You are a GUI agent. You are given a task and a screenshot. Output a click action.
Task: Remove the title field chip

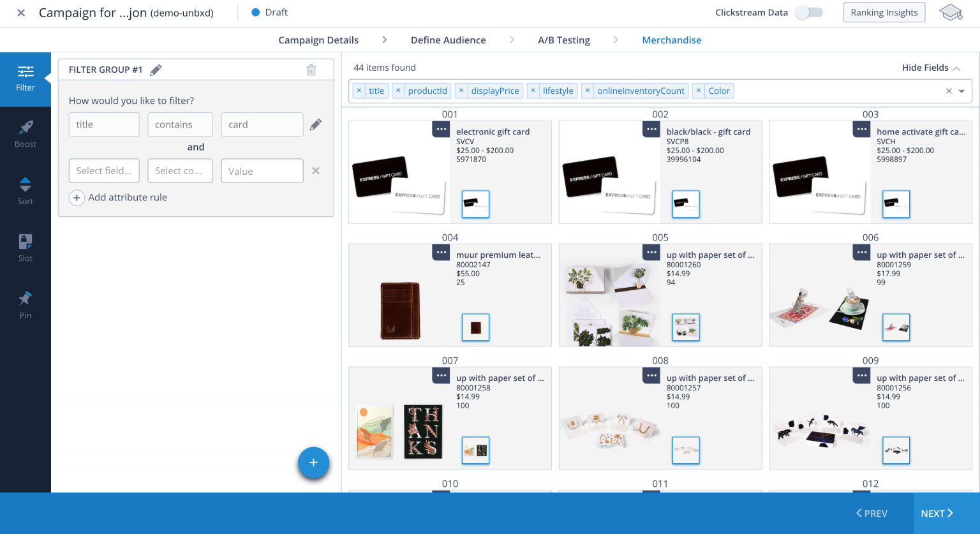(359, 91)
